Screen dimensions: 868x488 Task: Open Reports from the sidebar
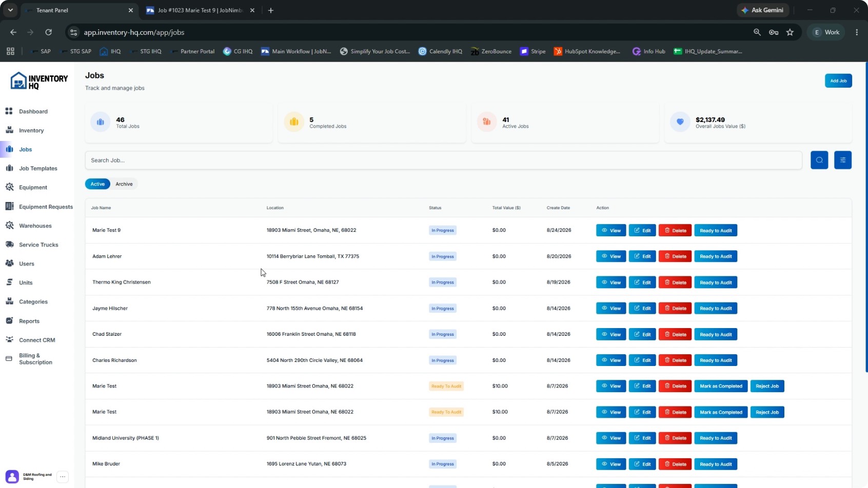29,321
